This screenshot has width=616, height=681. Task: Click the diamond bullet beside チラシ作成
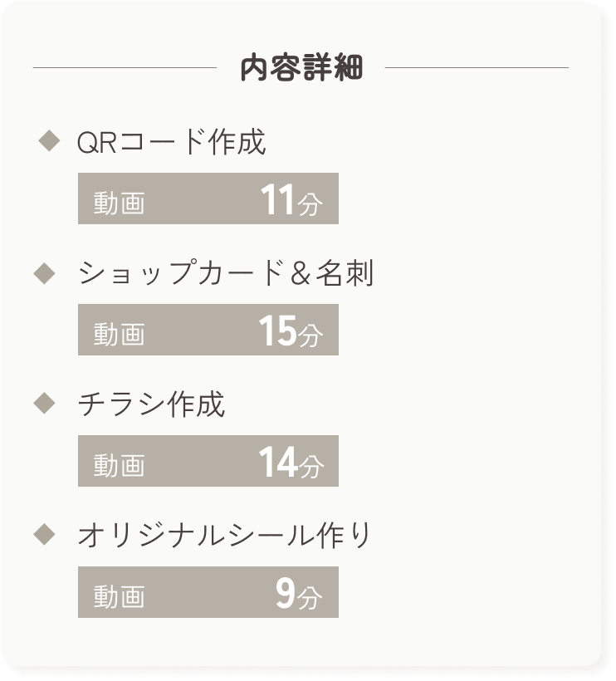coord(43,404)
